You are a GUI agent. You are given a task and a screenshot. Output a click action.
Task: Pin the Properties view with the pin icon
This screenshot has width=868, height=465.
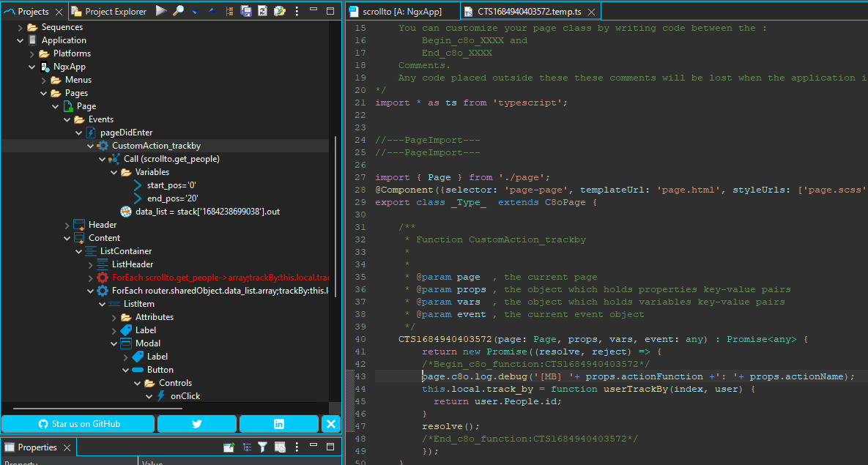click(x=229, y=447)
